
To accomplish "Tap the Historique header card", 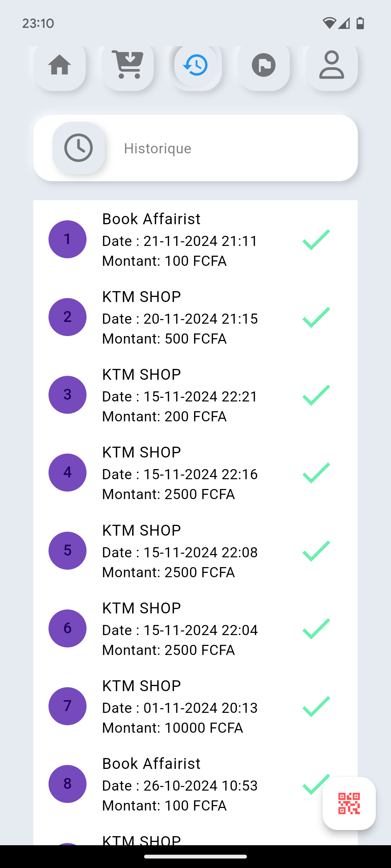I will pyautogui.click(x=195, y=148).
